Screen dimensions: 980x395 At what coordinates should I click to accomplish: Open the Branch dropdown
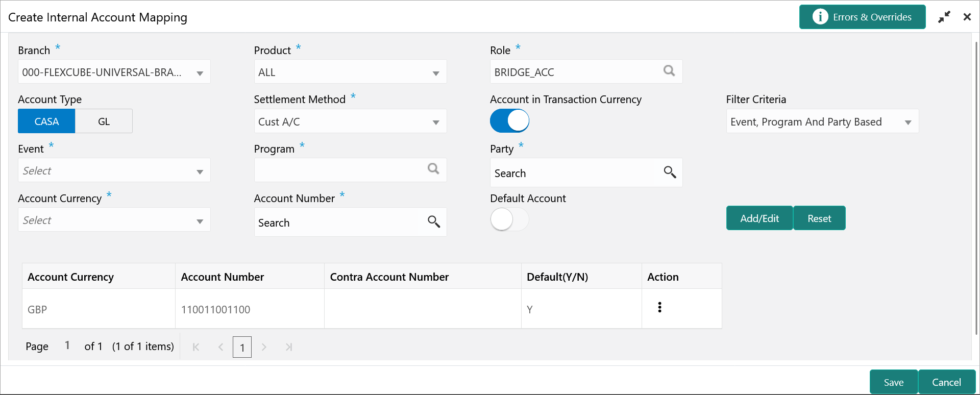click(200, 73)
